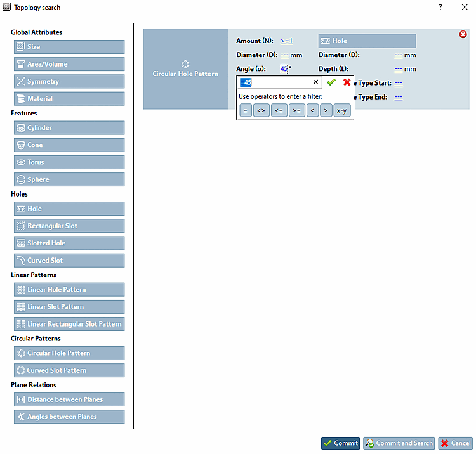Clear the filter text field with the X
This screenshot has width=476, height=454.
(x=315, y=82)
